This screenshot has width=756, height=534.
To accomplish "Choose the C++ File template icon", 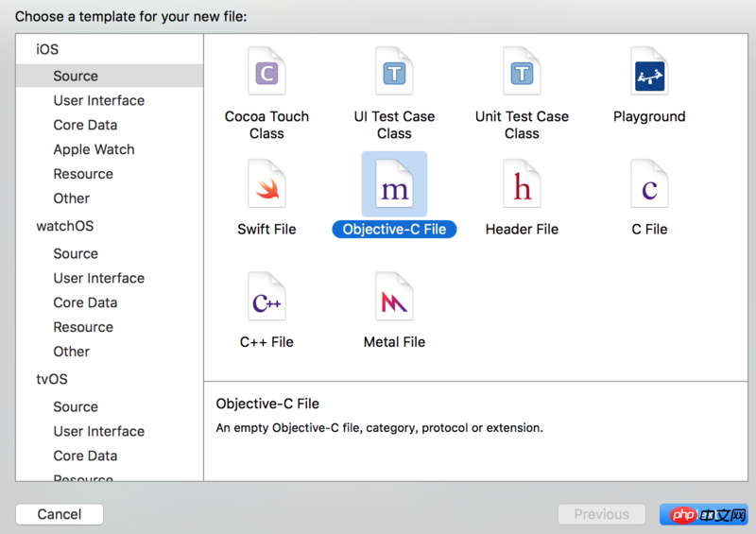I will pos(266,296).
